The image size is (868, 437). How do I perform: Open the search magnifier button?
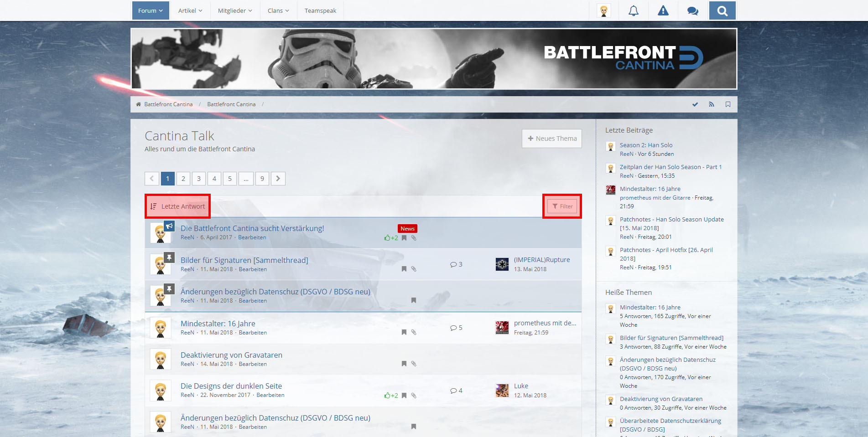click(x=722, y=10)
